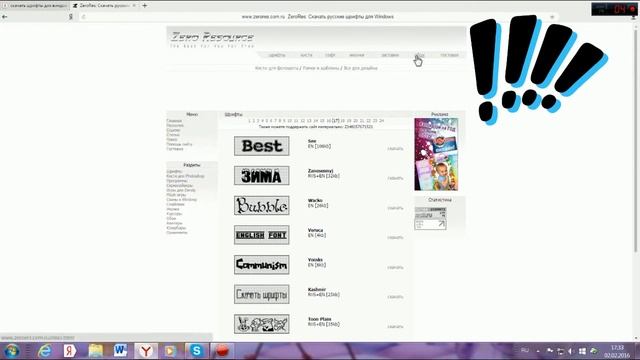
Task: Click Toon Plain font preview thumbnail
Action: click(x=262, y=324)
